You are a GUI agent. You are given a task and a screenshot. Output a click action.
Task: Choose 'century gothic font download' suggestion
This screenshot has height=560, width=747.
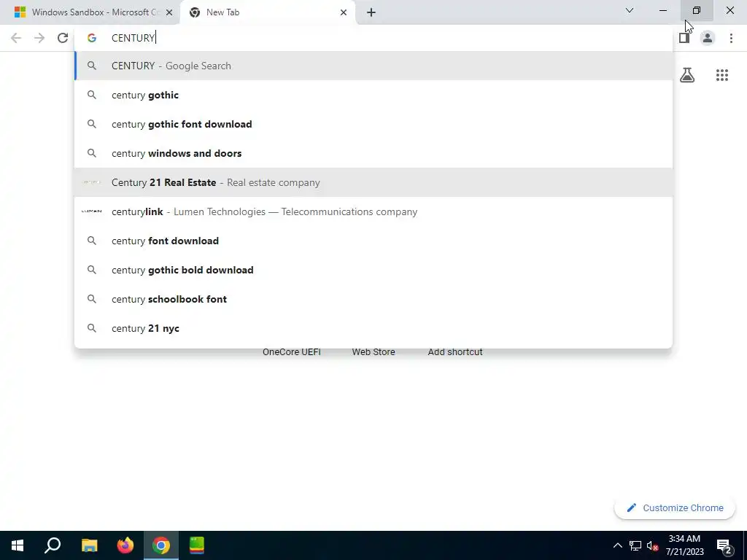(x=373, y=124)
